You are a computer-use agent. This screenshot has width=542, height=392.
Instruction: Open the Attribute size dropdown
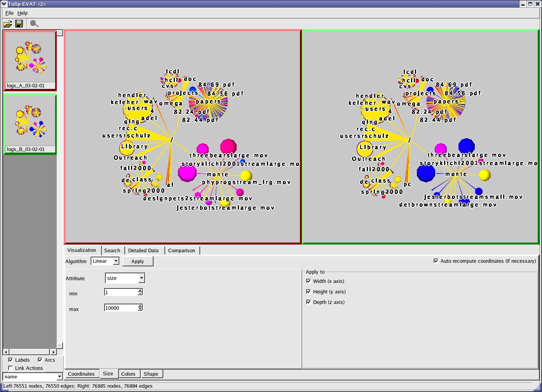141,278
